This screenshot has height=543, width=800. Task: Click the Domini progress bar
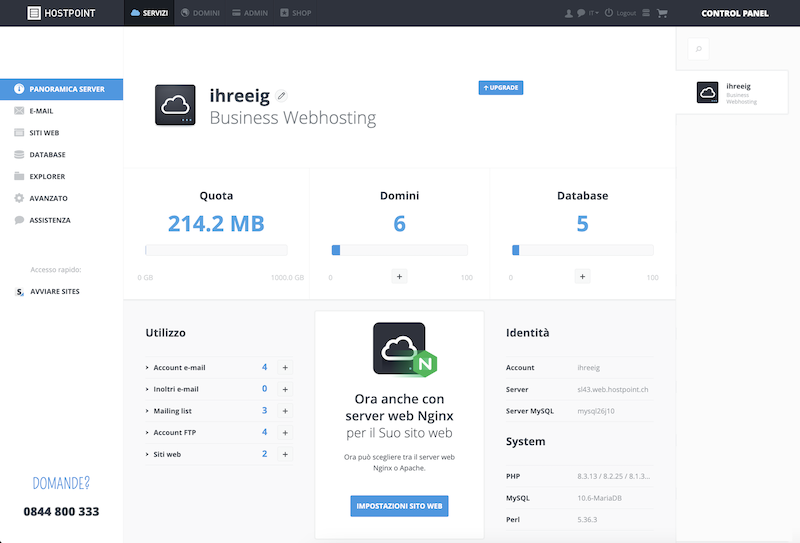point(399,250)
